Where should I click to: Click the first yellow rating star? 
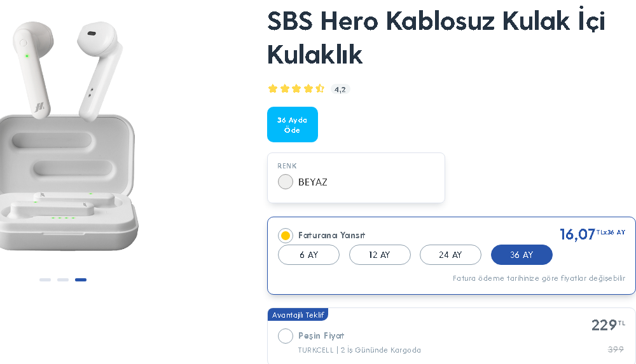pos(273,89)
